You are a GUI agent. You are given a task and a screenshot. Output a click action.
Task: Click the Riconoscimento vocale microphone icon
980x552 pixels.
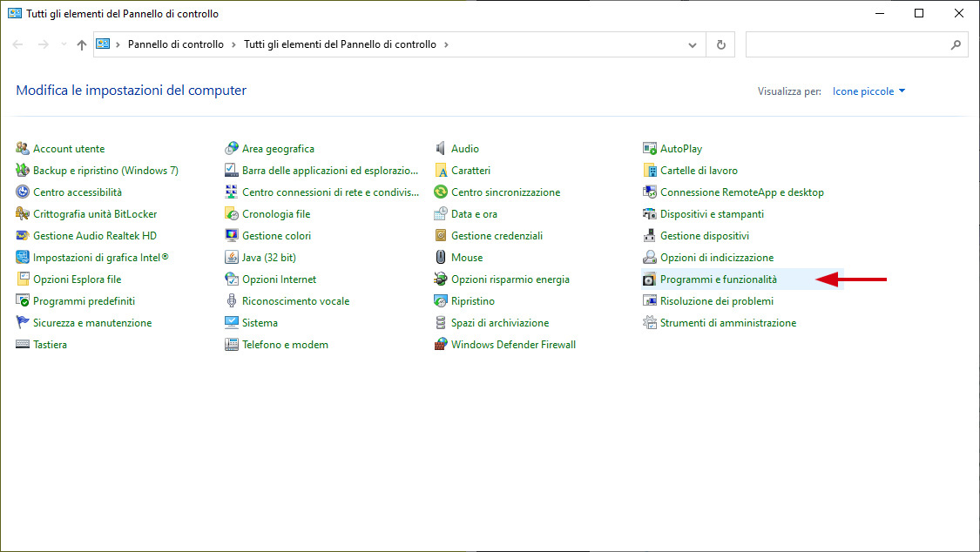click(231, 301)
